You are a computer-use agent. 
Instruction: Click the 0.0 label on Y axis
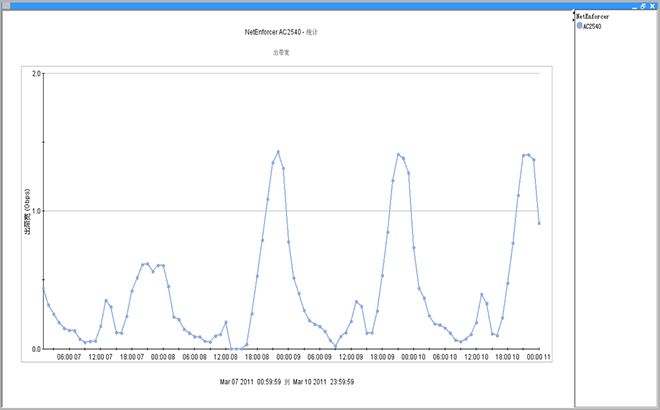pyautogui.click(x=36, y=349)
